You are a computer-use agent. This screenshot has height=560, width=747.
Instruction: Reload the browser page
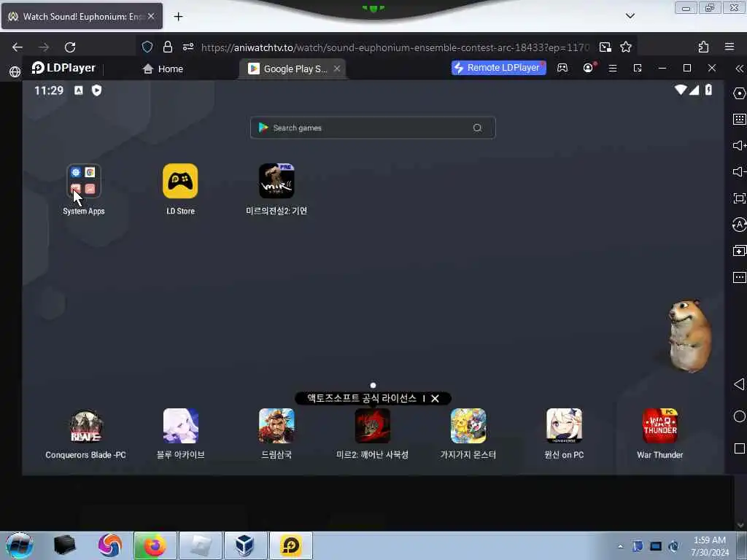tap(70, 47)
